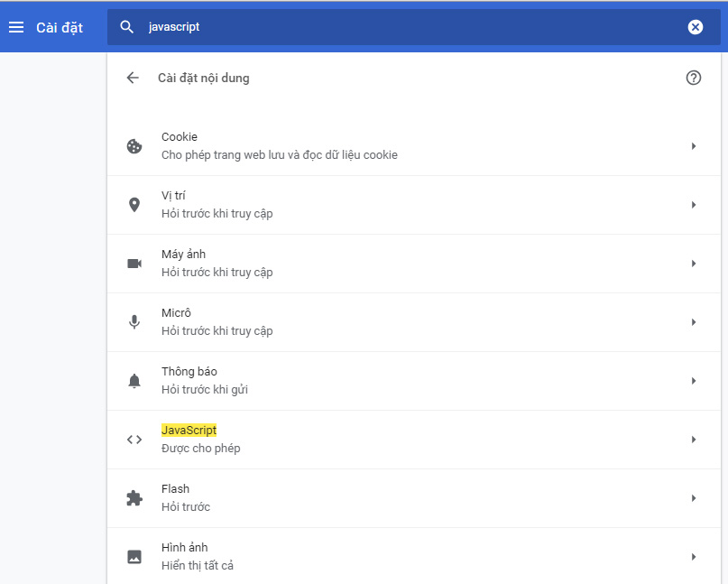The image size is (728, 584).
Task: Expand the Flash row arrow
Action: [x=693, y=498]
